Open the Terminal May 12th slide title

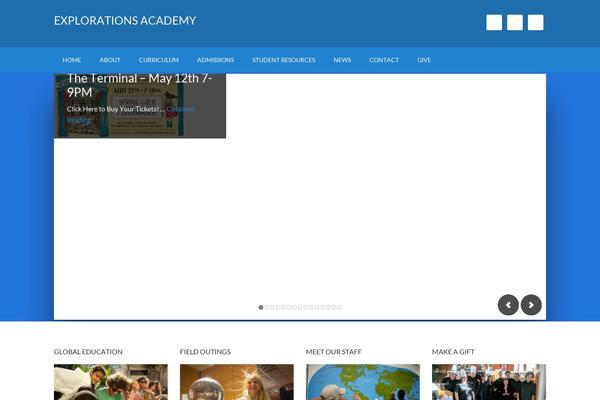pyautogui.click(x=140, y=85)
